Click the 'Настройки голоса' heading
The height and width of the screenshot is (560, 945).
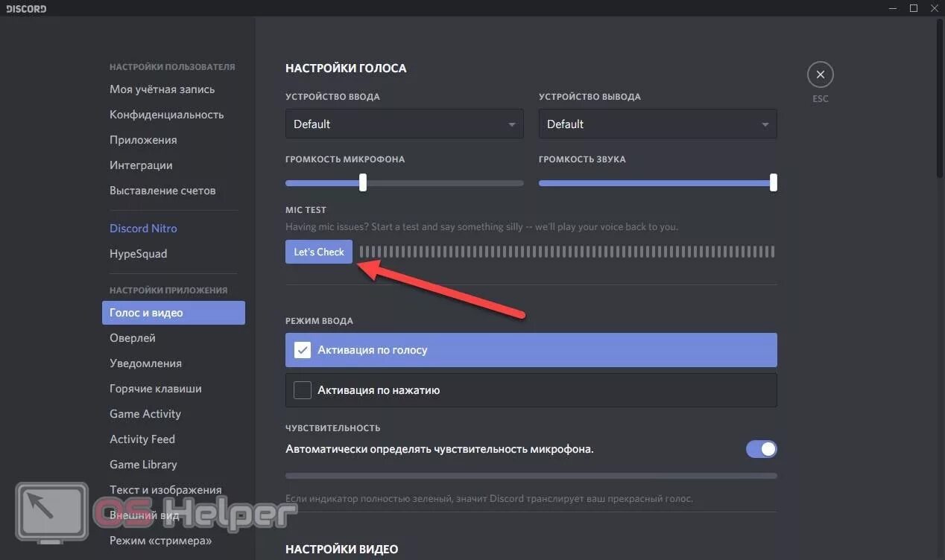346,69
